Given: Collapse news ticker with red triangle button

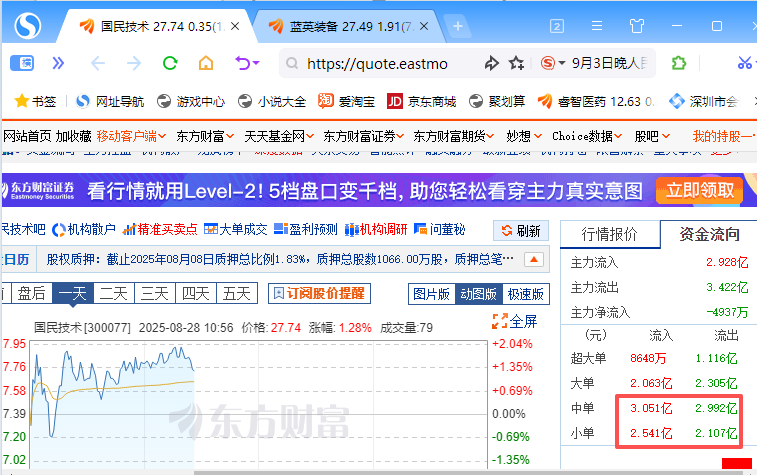Looking at the screenshot, I should coord(534,260).
